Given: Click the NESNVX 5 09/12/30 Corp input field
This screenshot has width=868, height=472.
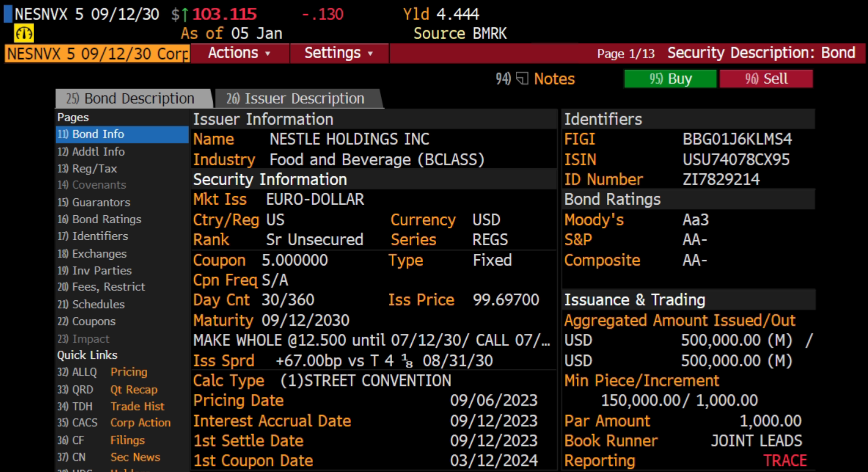Looking at the screenshot, I should click(x=98, y=54).
